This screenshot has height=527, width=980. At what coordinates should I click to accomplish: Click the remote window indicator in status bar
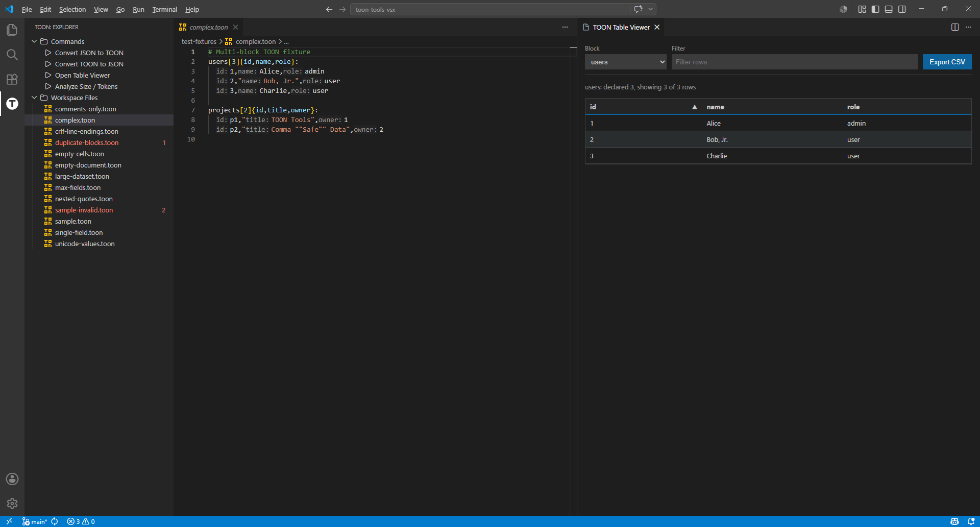(9, 521)
